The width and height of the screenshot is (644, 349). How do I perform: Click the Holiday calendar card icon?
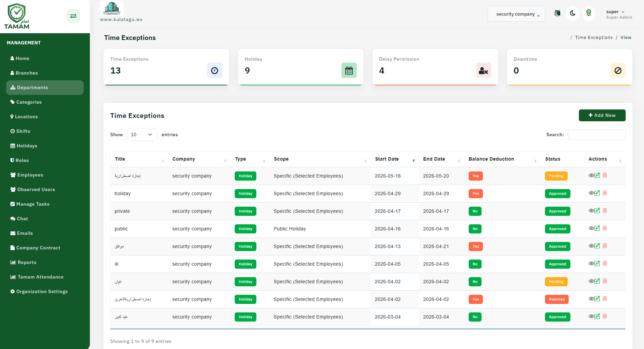(x=349, y=70)
